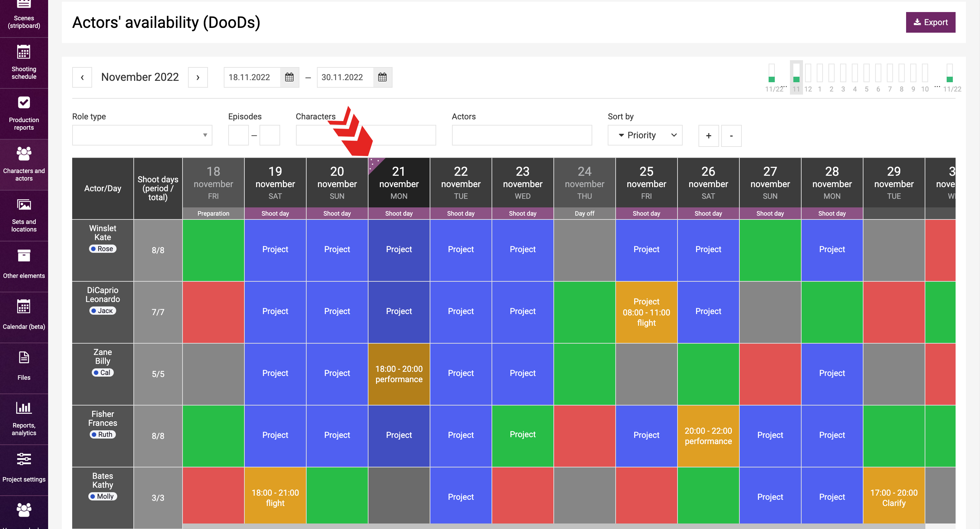980x529 pixels.
Task: Select month 5 in mini timeline
Action: tap(867, 77)
